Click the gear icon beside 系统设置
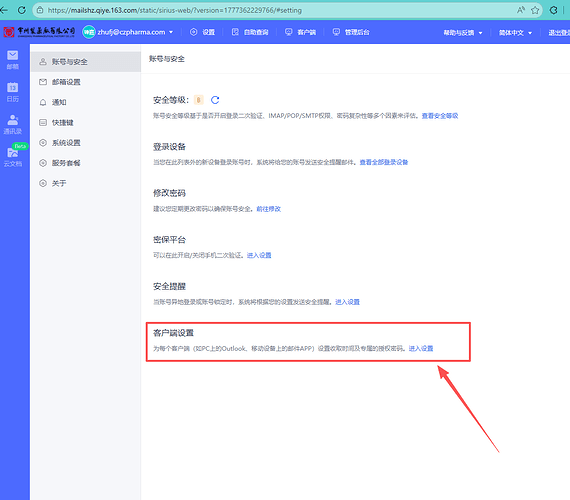The height and width of the screenshot is (500, 570). click(43, 143)
